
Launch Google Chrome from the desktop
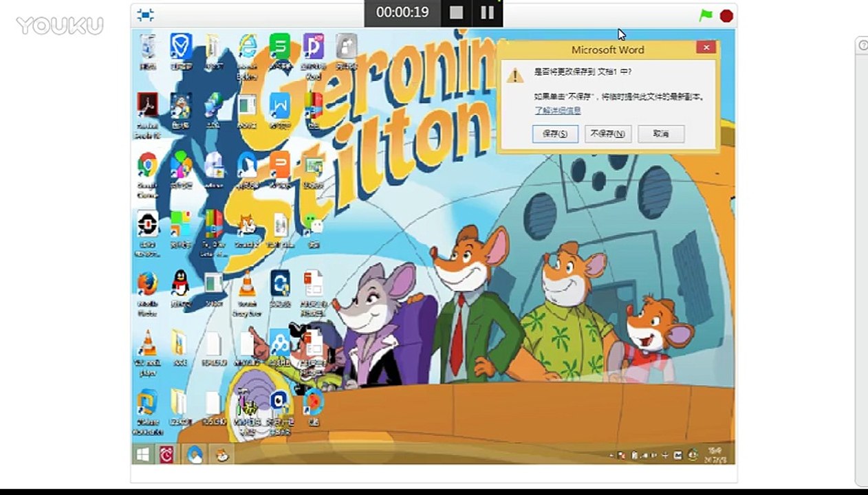147,165
